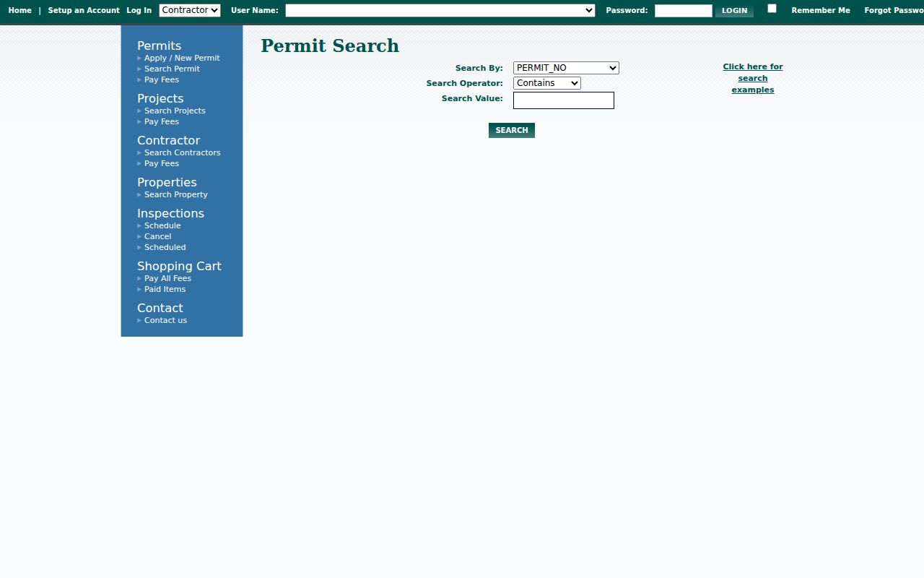
Task: Click the Properties sidebar heading
Action: pos(167,182)
